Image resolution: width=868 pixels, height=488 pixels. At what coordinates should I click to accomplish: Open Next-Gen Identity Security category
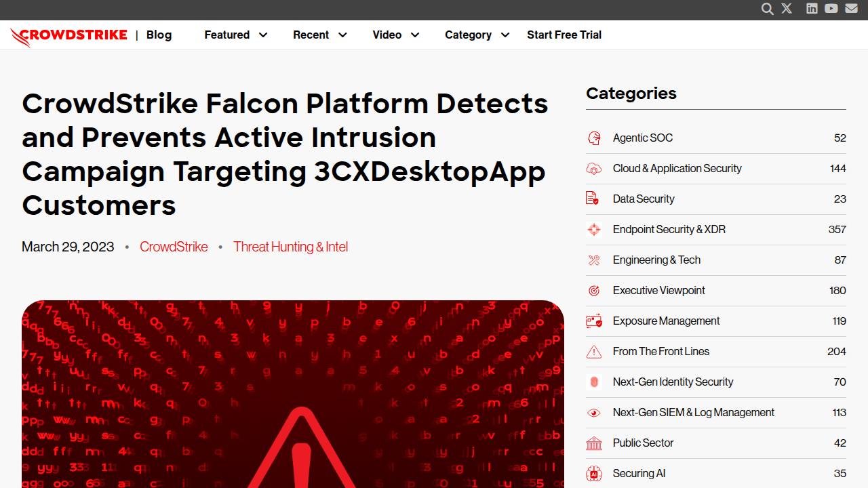tap(673, 382)
